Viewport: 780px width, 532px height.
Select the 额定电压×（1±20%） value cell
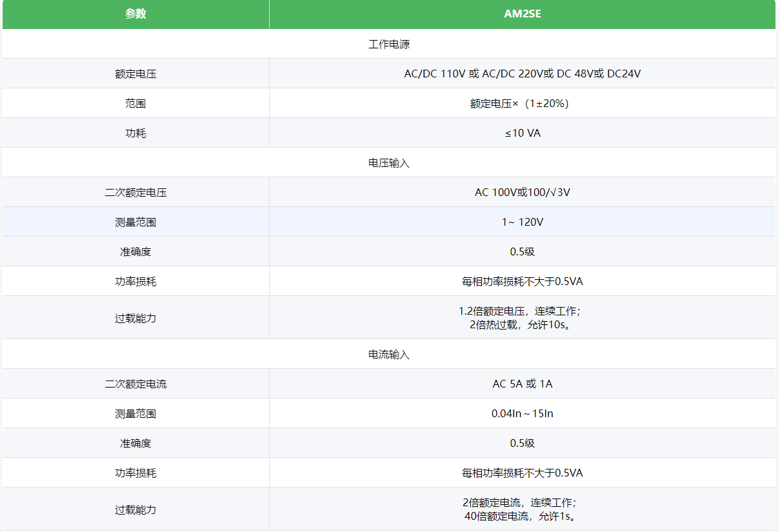pyautogui.click(x=523, y=103)
